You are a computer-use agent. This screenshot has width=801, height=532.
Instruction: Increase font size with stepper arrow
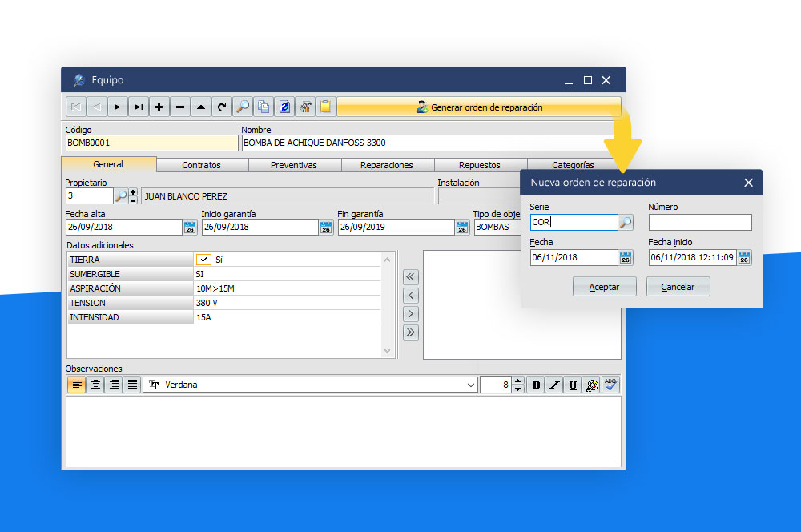click(x=518, y=381)
